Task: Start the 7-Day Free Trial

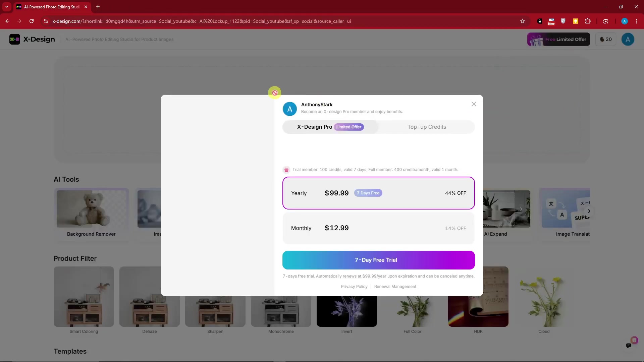Action: click(378, 260)
